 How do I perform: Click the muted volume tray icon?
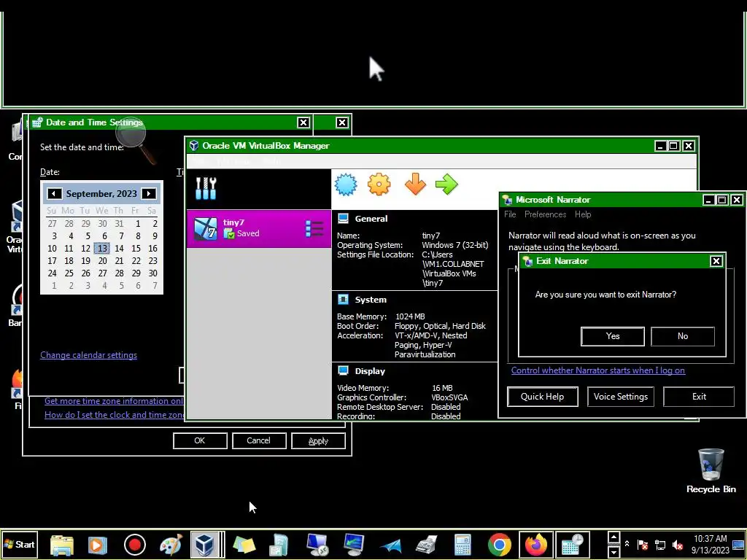pyautogui.click(x=678, y=544)
